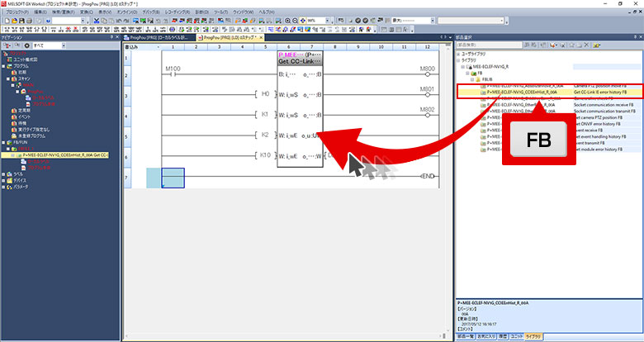644x342 pixels.
Task: Click the New project toolbar icon
Action: pos(6,20)
